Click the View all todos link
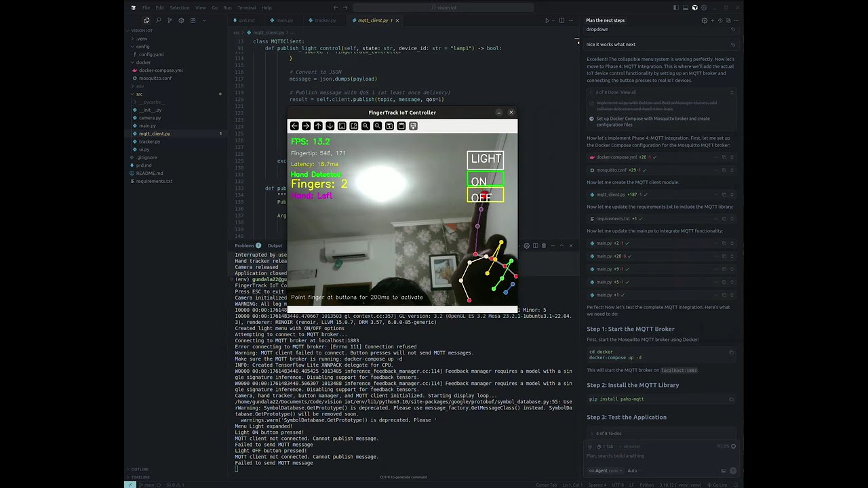 [x=628, y=92]
